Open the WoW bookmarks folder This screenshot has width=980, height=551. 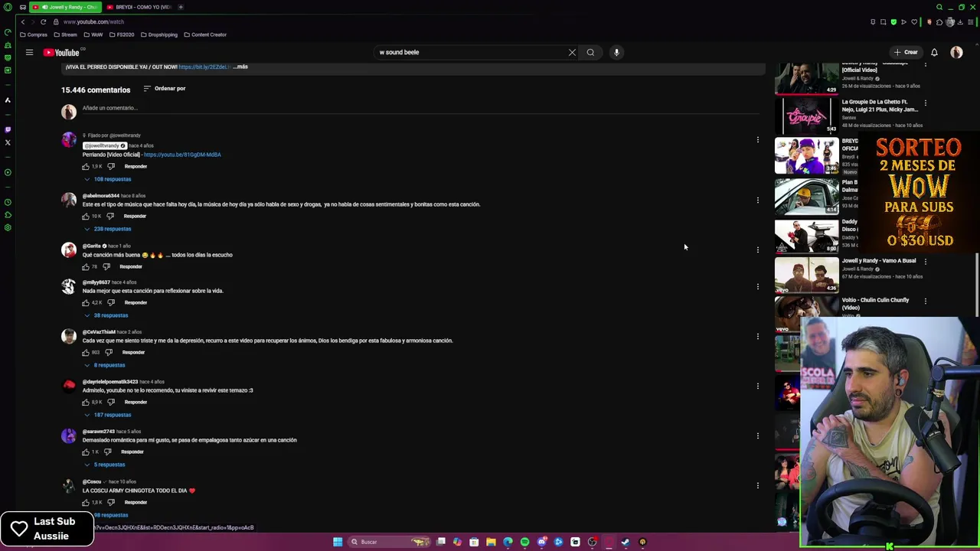(x=93, y=34)
